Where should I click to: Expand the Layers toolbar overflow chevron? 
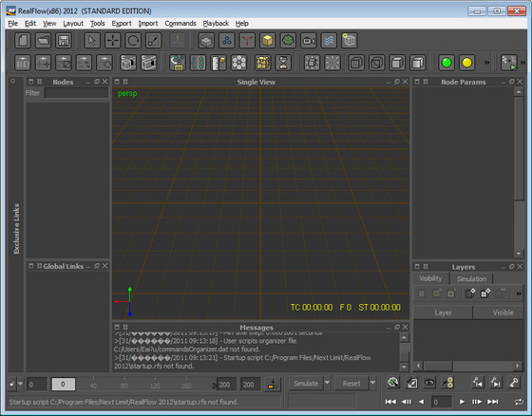[x=519, y=293]
